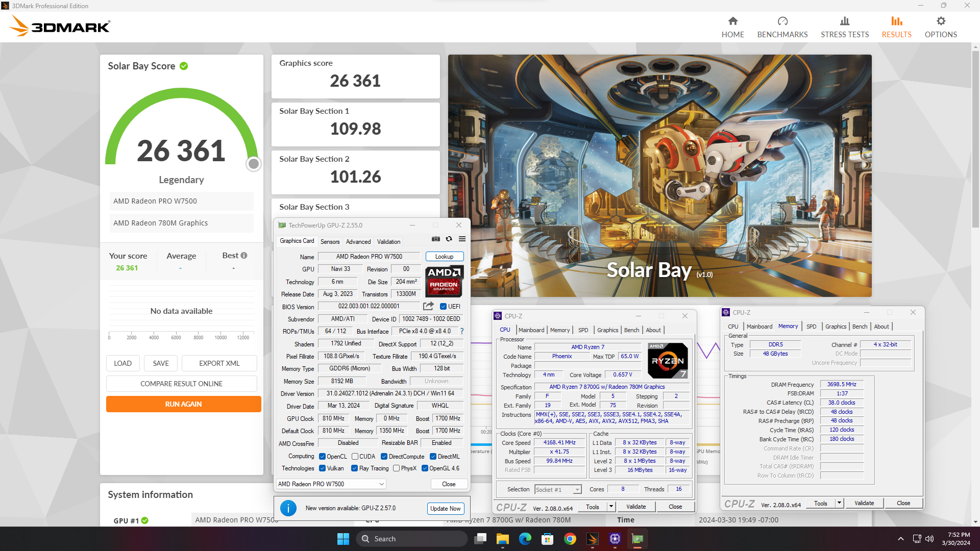Viewport: 980px width, 551px height.
Task: Open Mainboard tab in CPU-Z CPU window
Action: [x=531, y=330]
